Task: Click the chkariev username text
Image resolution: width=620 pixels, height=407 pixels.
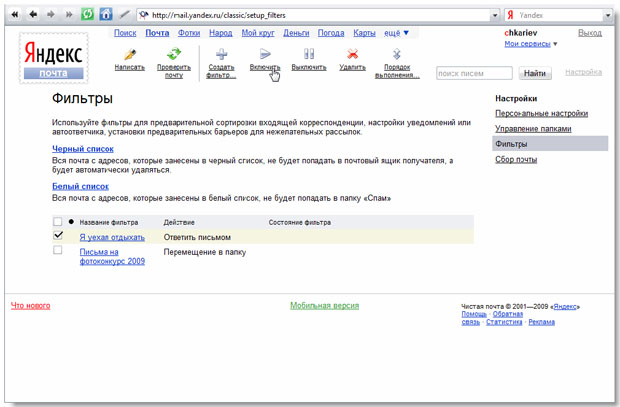Action: click(521, 33)
